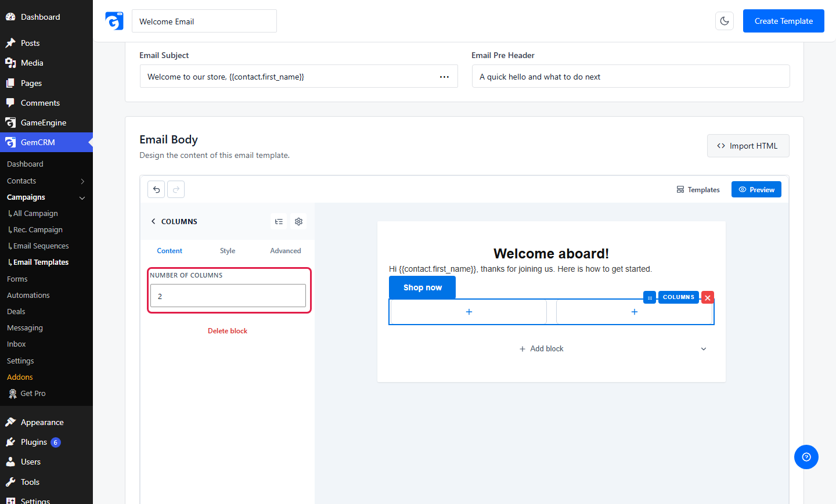Click the Delete block link
836x504 pixels.
click(x=228, y=331)
